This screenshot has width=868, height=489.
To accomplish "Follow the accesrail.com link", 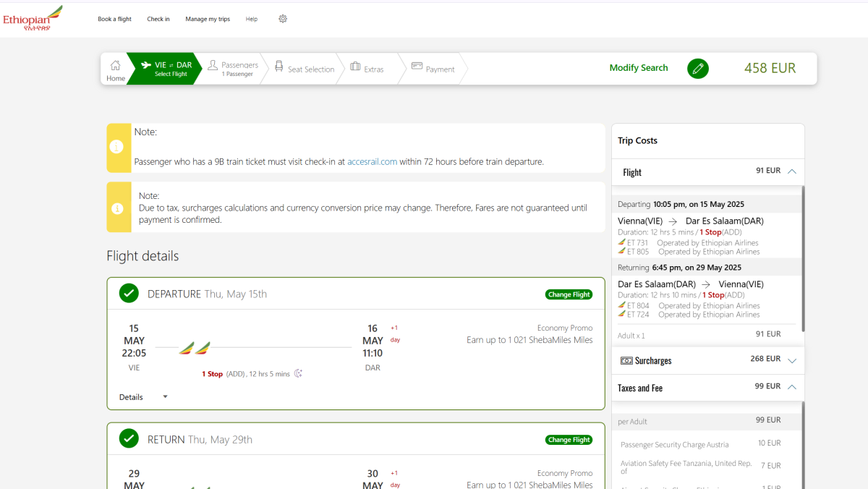I will click(372, 162).
